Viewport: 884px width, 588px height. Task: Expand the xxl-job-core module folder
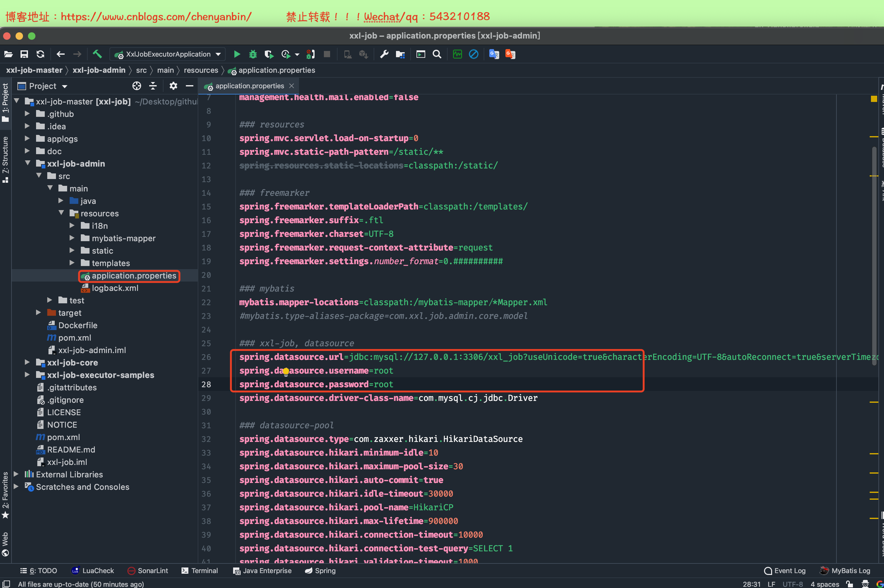[27, 363]
